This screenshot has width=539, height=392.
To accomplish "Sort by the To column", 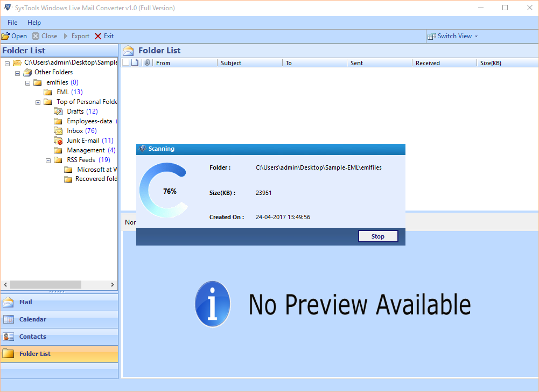I will [x=314, y=63].
